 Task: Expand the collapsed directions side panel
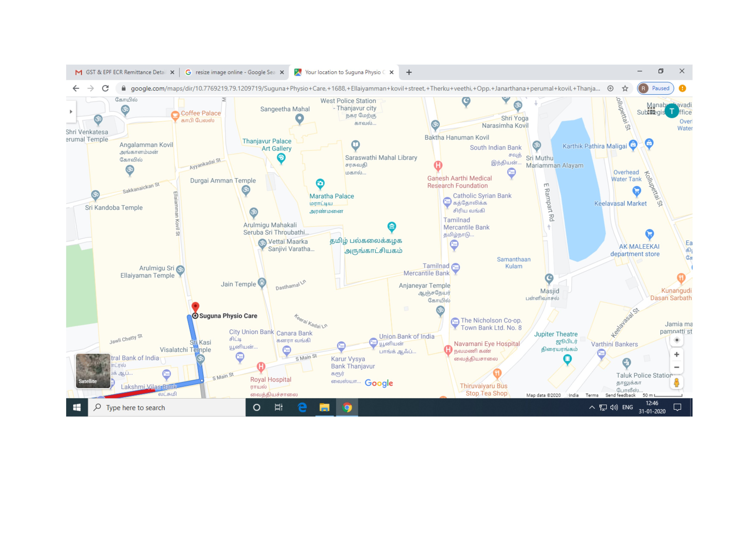71,112
